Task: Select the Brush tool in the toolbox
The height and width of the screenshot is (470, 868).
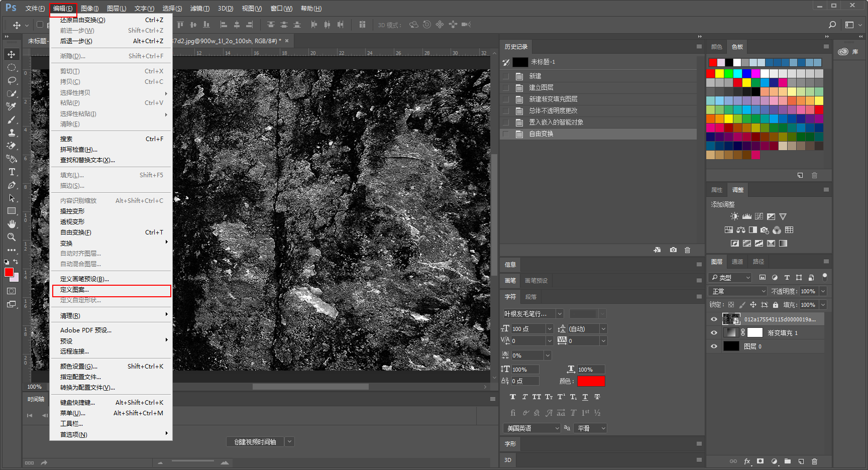Action: (x=12, y=120)
